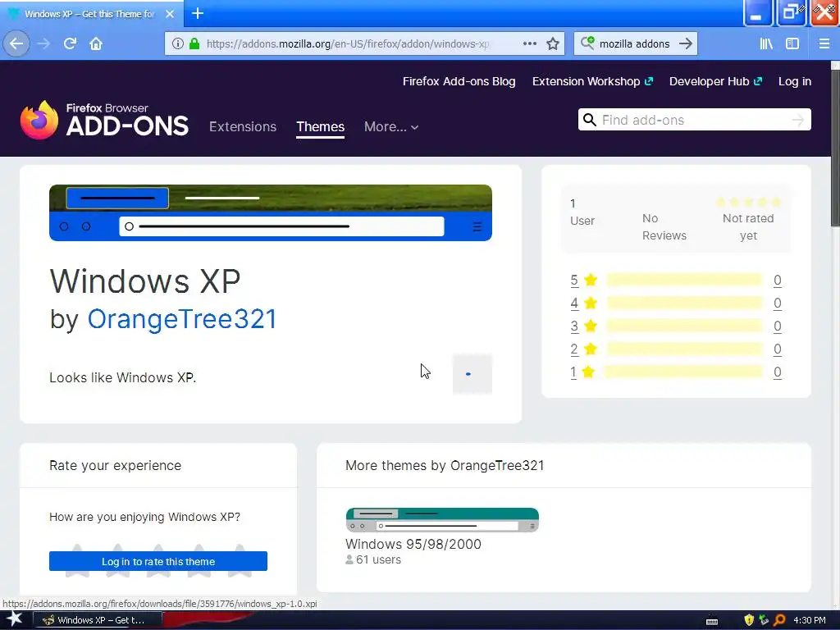Click the search engine magnifier icon

click(587, 43)
